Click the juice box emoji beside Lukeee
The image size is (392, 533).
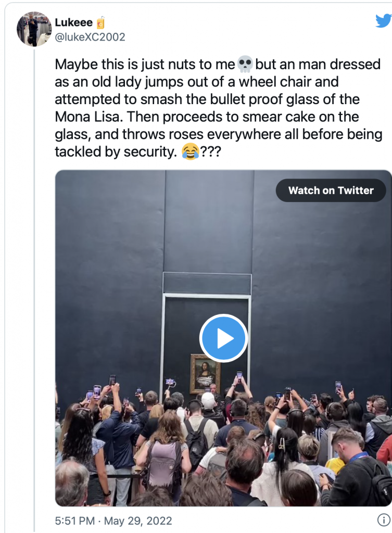[101, 23]
